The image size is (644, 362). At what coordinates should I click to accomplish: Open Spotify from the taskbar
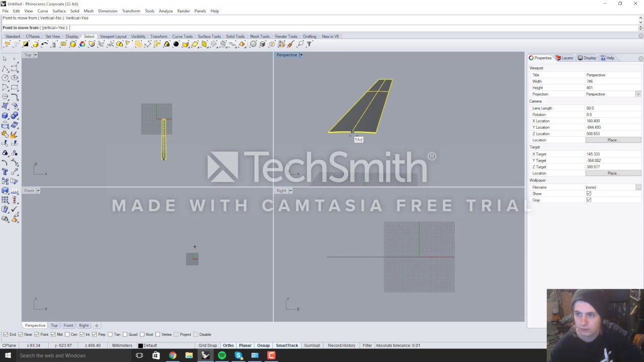[x=222, y=355]
